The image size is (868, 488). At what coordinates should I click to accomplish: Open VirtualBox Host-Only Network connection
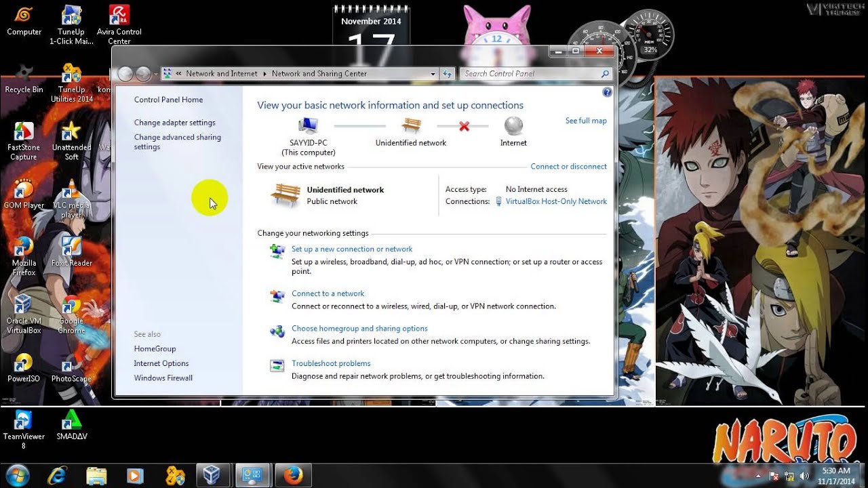click(x=556, y=201)
